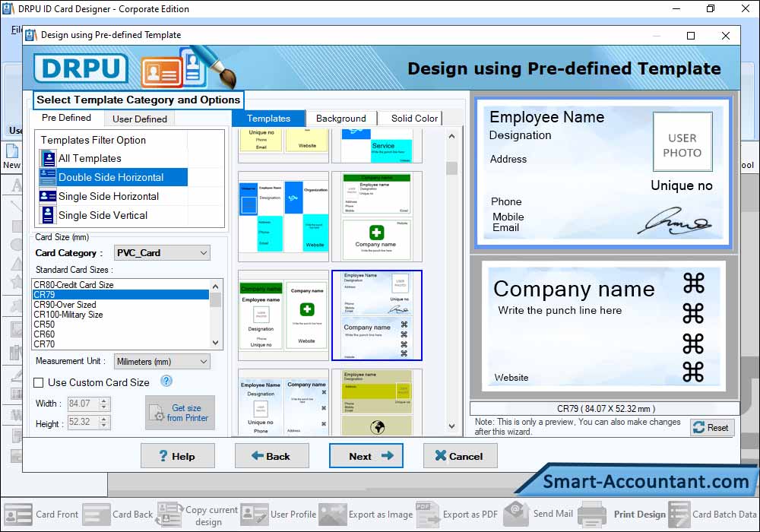The image size is (760, 532).
Task: Click the front card preview image
Action: (603, 173)
